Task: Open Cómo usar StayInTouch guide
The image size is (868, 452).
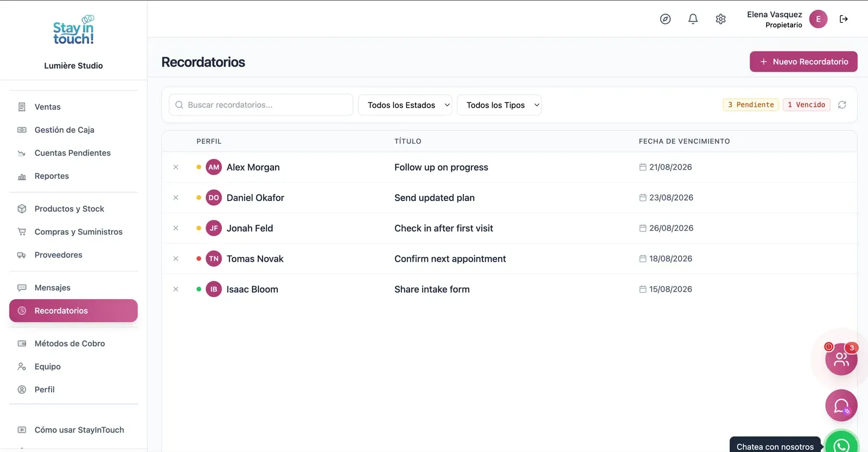Action: coord(73,430)
